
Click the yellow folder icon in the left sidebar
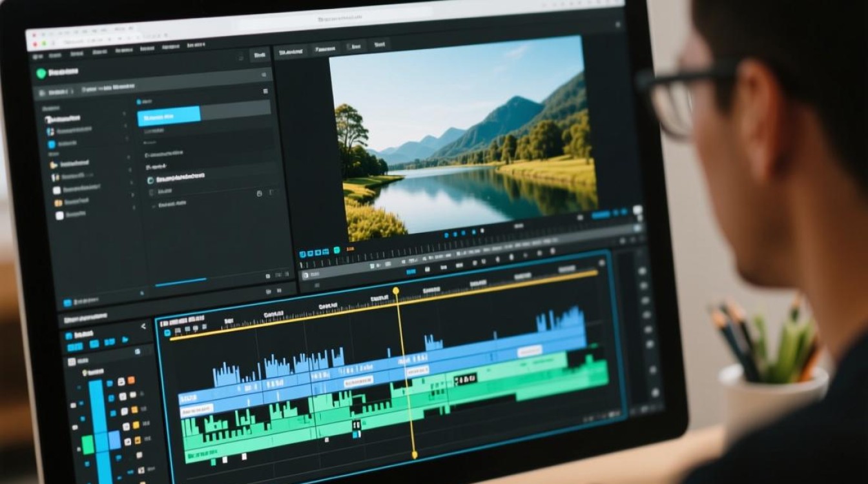click(x=54, y=165)
